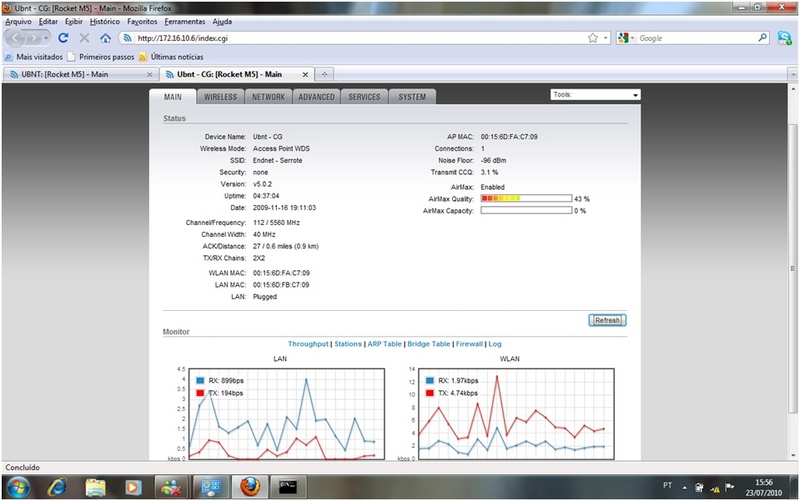800x501 pixels.
Task: Open Windows Media Player taskbar icon
Action: click(133, 487)
